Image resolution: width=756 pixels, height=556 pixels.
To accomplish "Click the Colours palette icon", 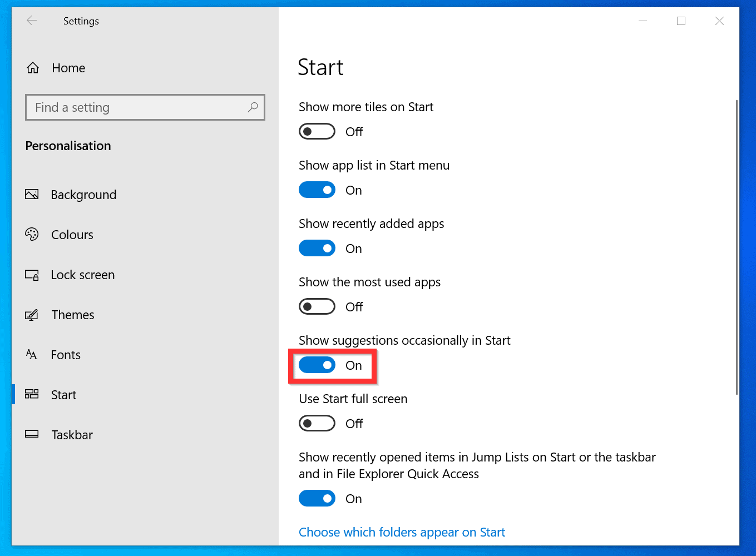I will [32, 234].
